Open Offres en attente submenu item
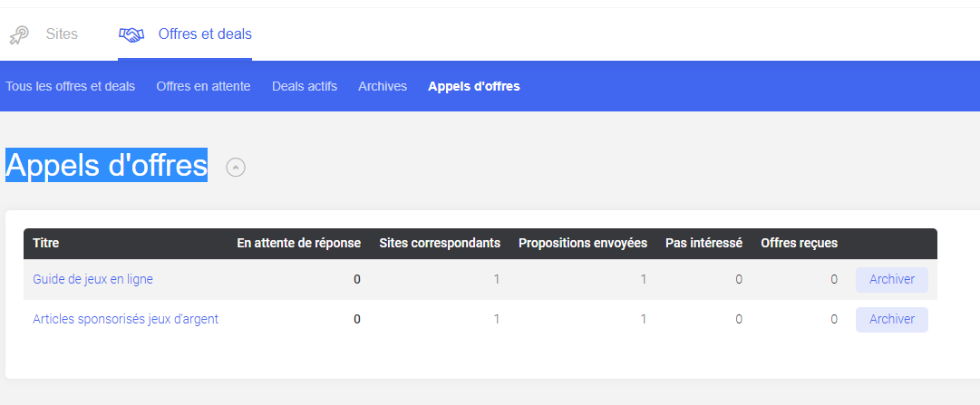The width and height of the screenshot is (980, 405). coord(203,86)
